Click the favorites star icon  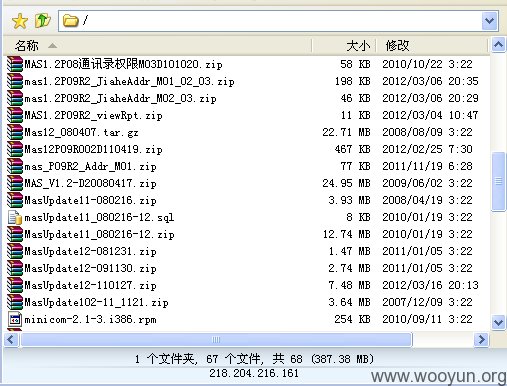20,21
